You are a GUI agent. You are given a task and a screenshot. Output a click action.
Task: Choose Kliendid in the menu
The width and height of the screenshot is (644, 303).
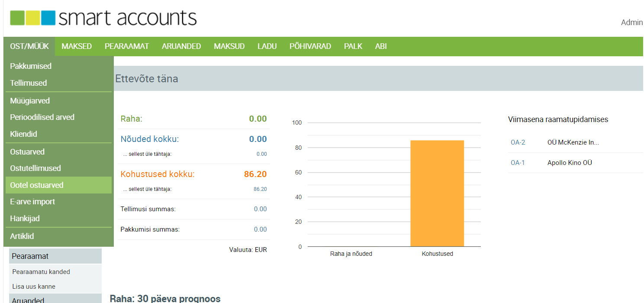click(x=58, y=134)
